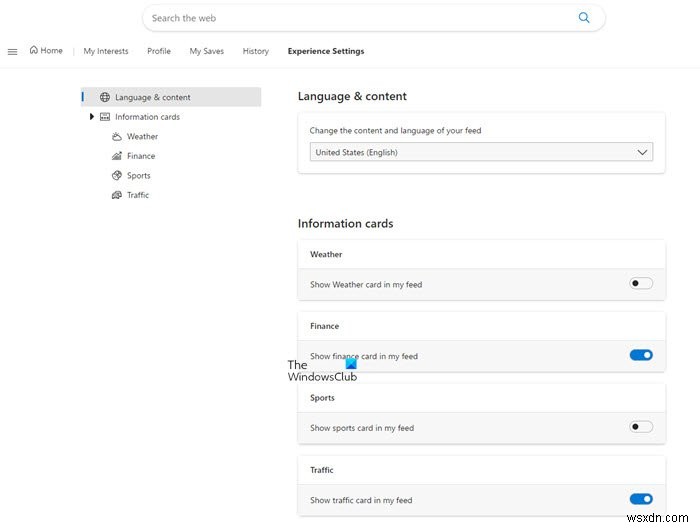Switch to the History tab

point(255,51)
